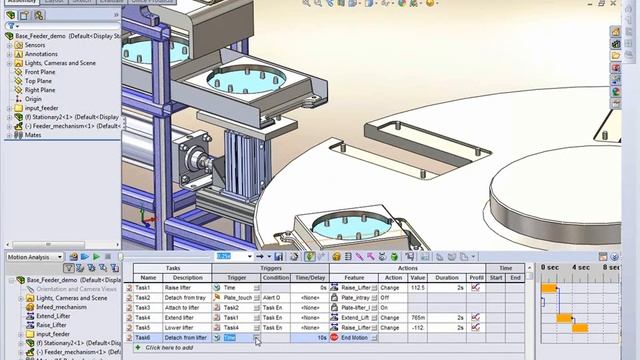Screen dimensions: 640x360
Task: Open the playback speed dropdown
Action: point(249,257)
